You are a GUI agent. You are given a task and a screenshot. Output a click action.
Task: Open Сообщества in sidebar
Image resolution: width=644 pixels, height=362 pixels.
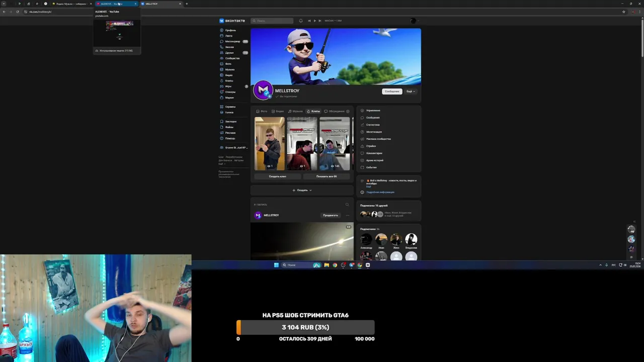pyautogui.click(x=230, y=58)
